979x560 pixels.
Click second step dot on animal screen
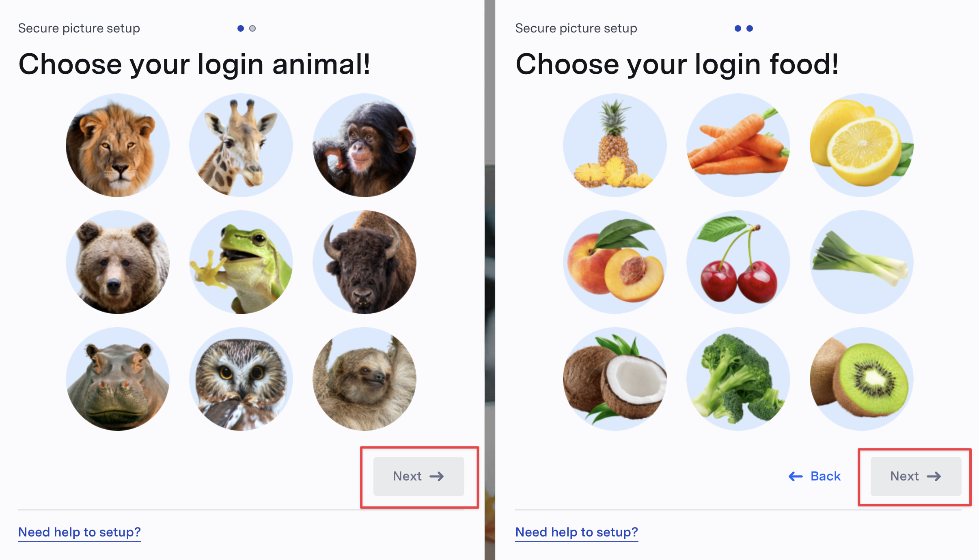click(x=252, y=28)
